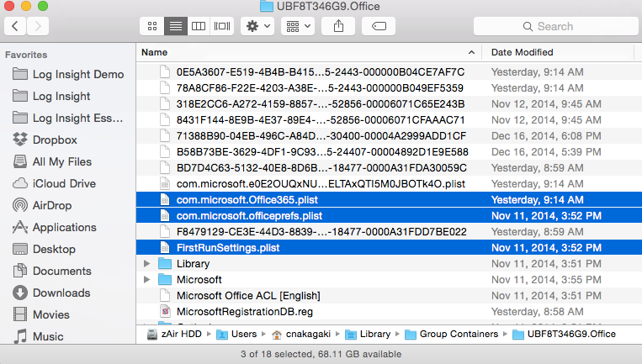Open Movies from the sidebar
642x364 pixels.
click(x=41, y=315)
